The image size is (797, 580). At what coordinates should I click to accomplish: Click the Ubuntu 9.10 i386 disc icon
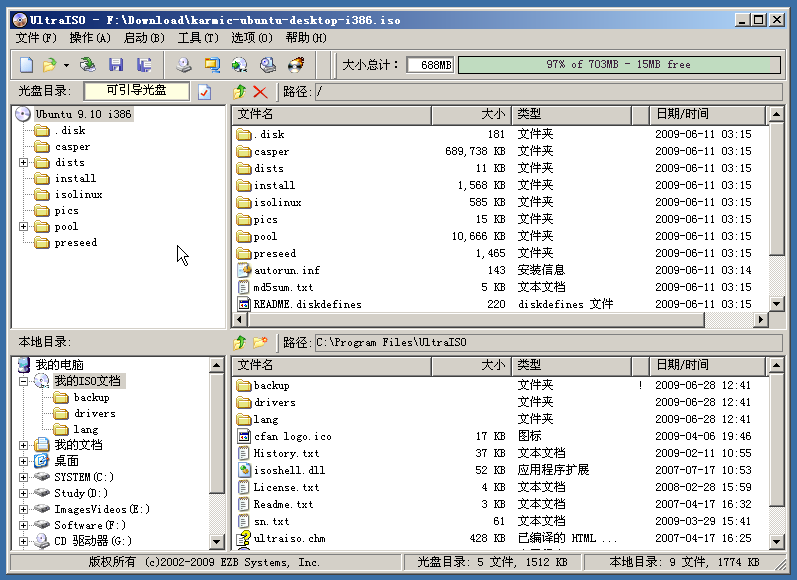point(23,114)
